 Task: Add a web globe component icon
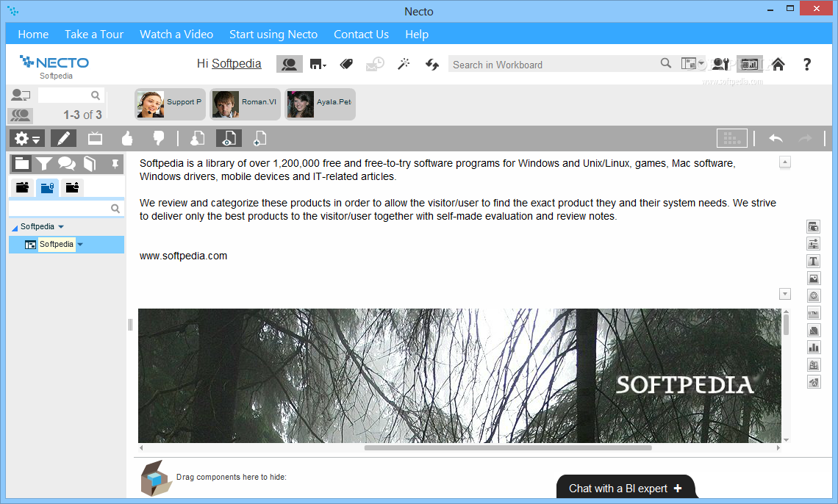(x=814, y=296)
